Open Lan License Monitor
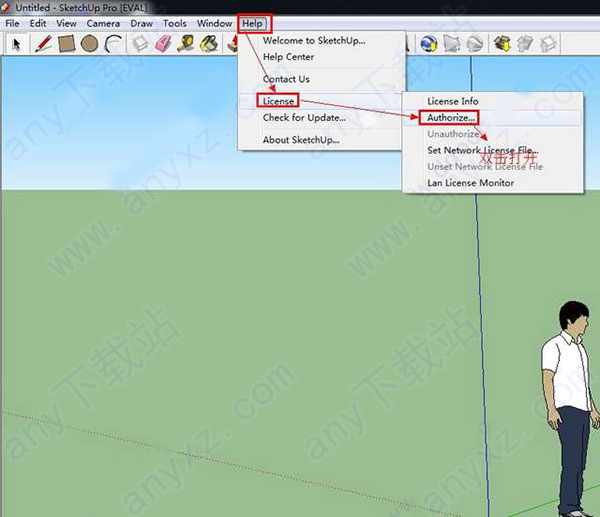The image size is (600, 517). [470, 183]
